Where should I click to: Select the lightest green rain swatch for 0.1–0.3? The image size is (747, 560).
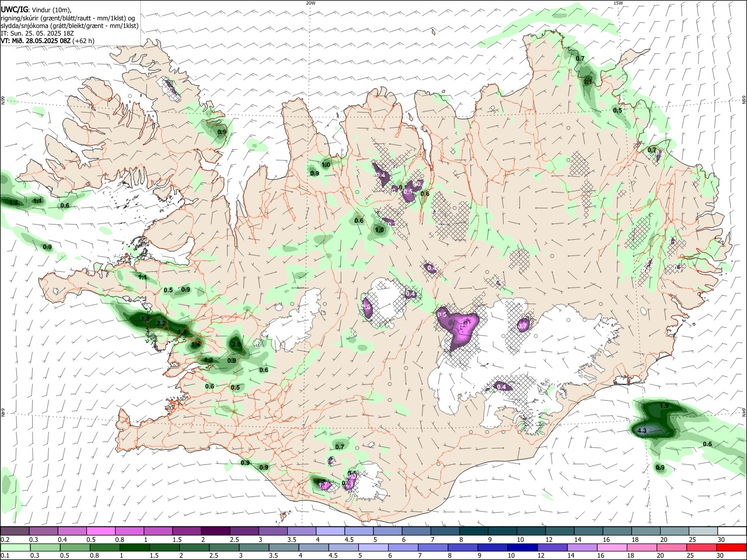15,547
